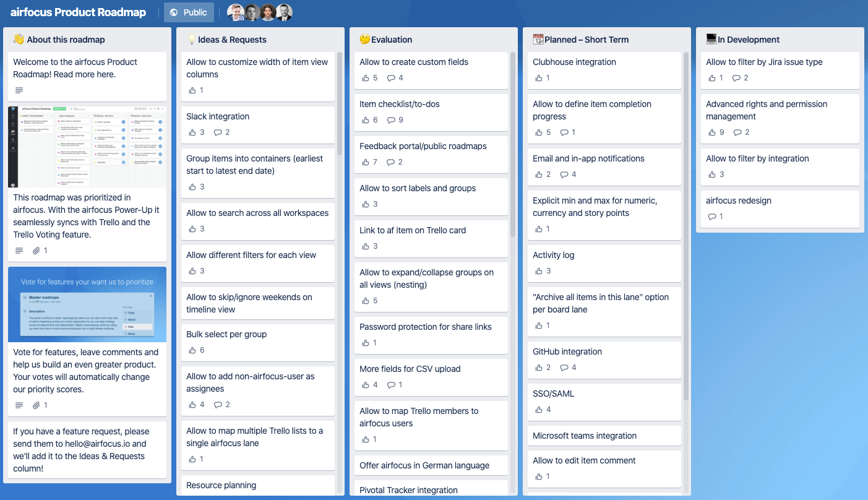Open Allow to map Trello members to airfocus users
The width and height of the screenshot is (868, 500).
pyautogui.click(x=431, y=425)
